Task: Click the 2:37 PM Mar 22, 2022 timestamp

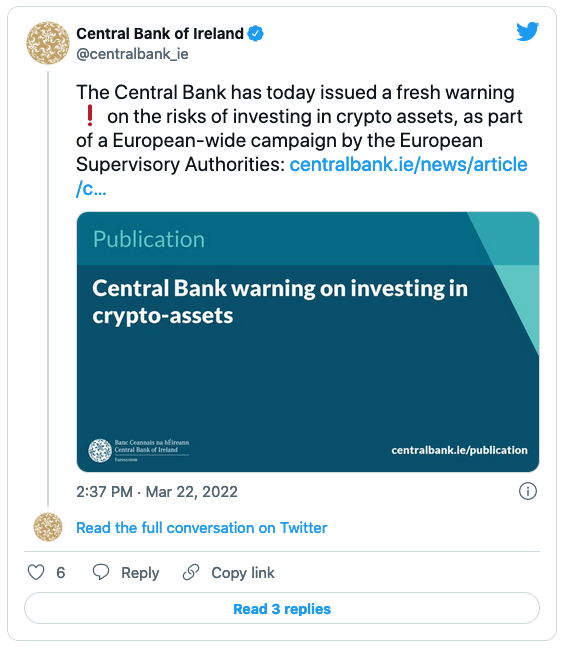Action: point(157,492)
